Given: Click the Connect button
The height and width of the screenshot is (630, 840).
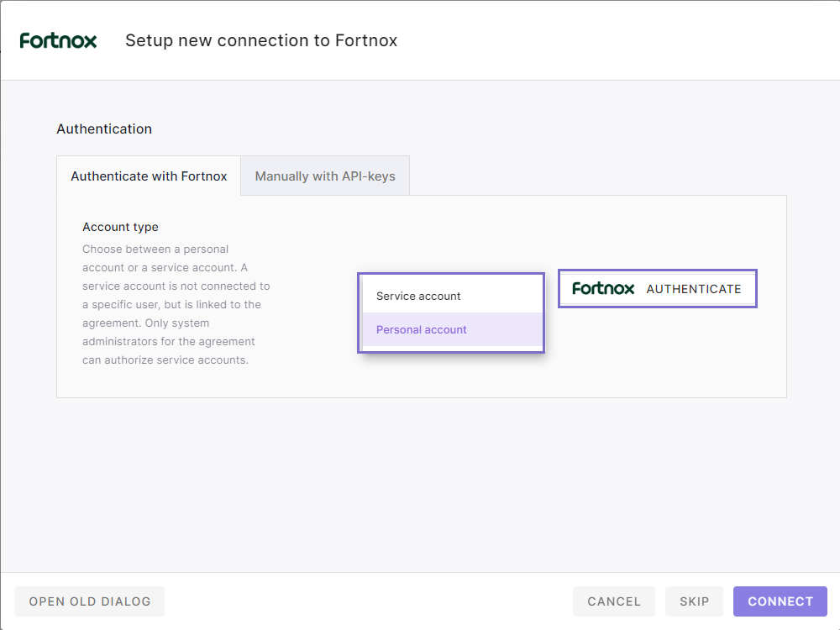Looking at the screenshot, I should 780,601.
